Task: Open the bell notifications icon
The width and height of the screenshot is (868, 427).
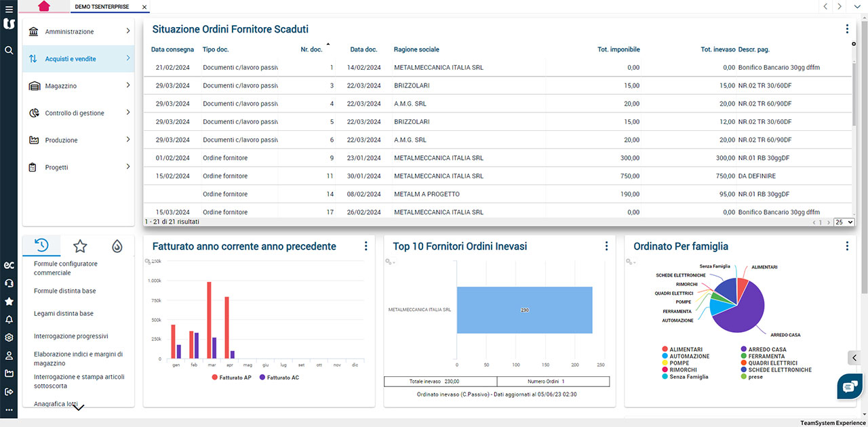Action: click(x=9, y=319)
